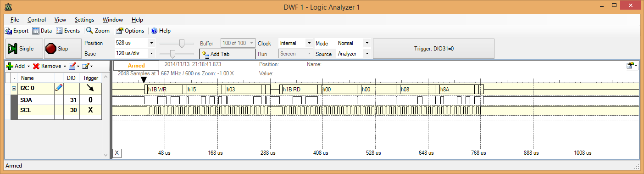The width and height of the screenshot is (644, 174).
Task: Click the pencil edit icon for I2C 0
Action: coord(59,88)
